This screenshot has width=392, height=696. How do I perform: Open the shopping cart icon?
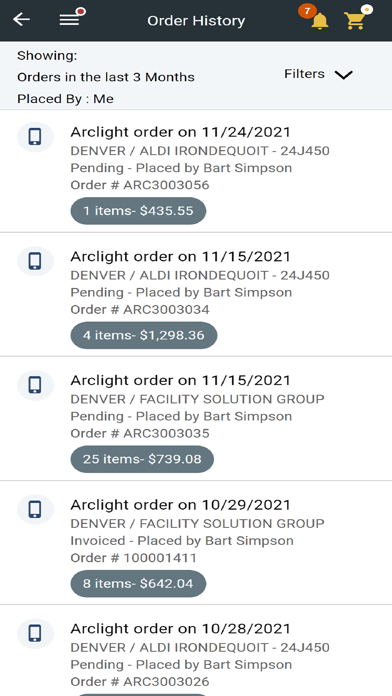coord(357,17)
